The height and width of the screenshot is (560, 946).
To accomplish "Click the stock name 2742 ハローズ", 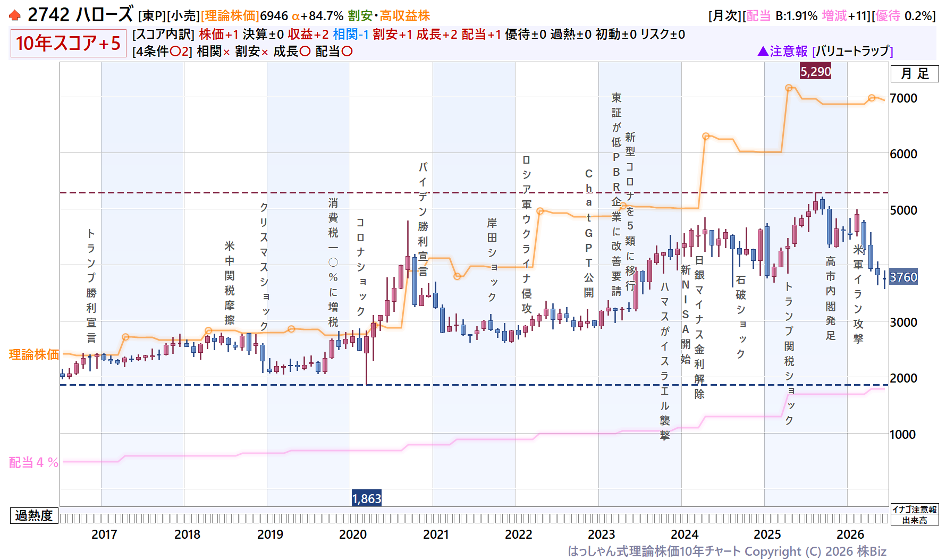I will point(80,15).
